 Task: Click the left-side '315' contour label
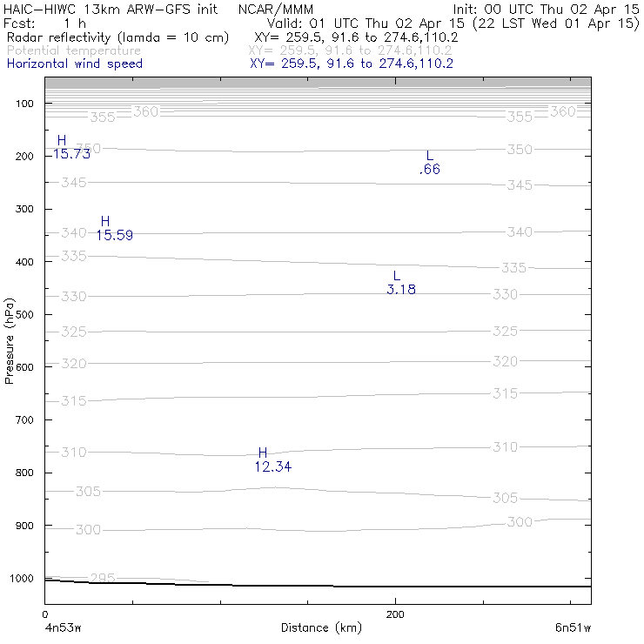[74, 401]
